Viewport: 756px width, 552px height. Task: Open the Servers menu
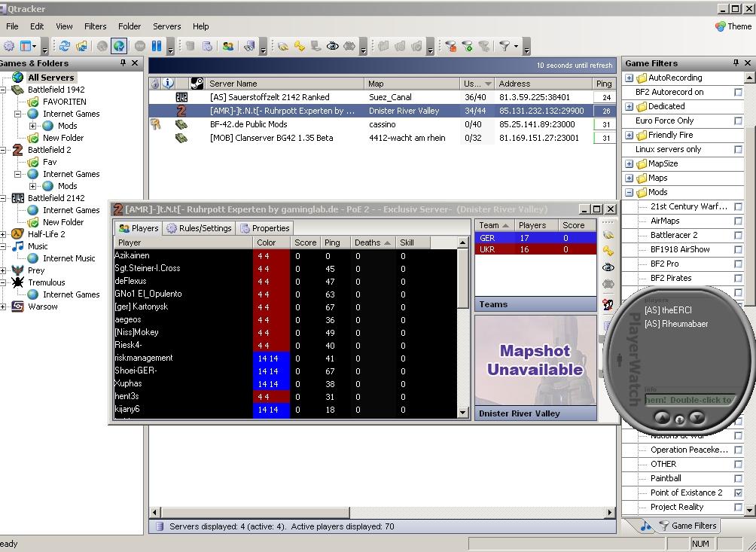pos(167,26)
